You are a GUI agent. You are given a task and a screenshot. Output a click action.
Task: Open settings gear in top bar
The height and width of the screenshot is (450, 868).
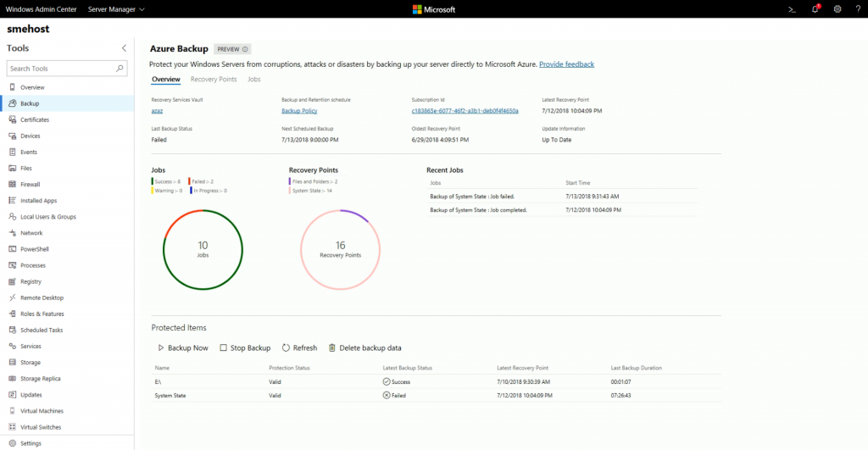(x=837, y=9)
